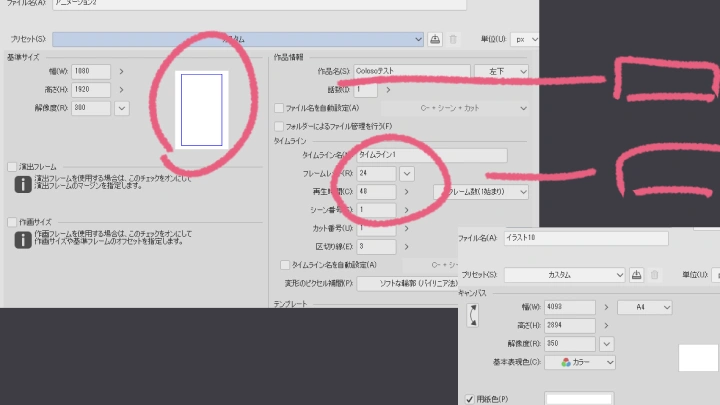
Task: Check ファイル名を自動設定 option
Action: (280, 108)
